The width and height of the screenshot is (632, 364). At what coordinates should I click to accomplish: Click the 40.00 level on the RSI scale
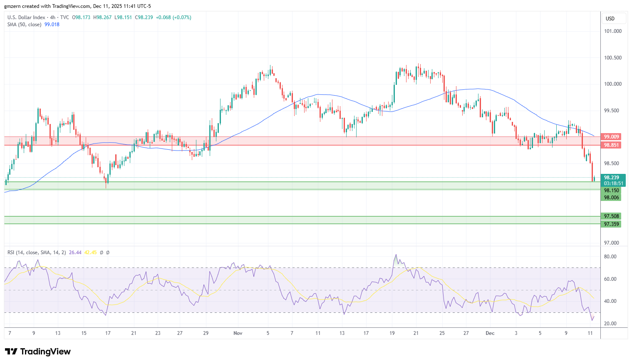point(610,301)
